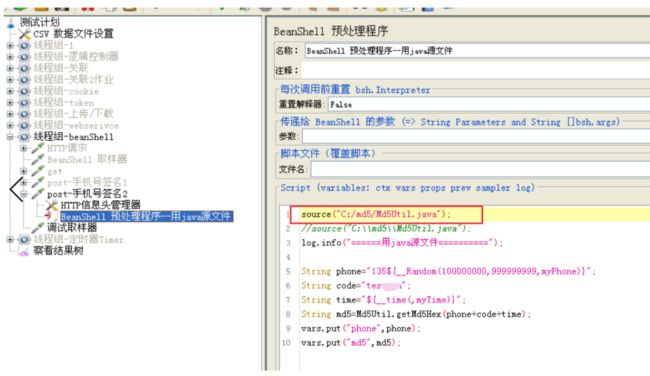Click the 线程组-逻辑控制器 thread group icon
650x376 pixels.
coord(24,57)
